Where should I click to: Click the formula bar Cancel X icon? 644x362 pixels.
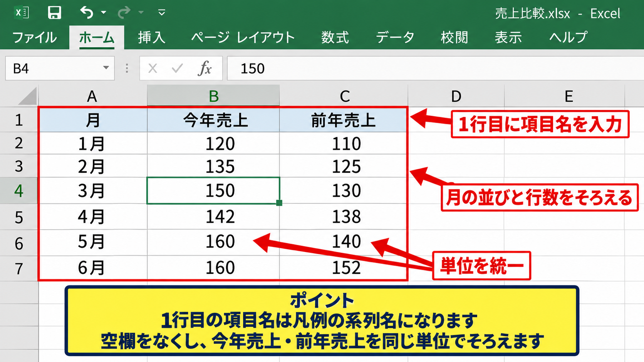point(153,68)
